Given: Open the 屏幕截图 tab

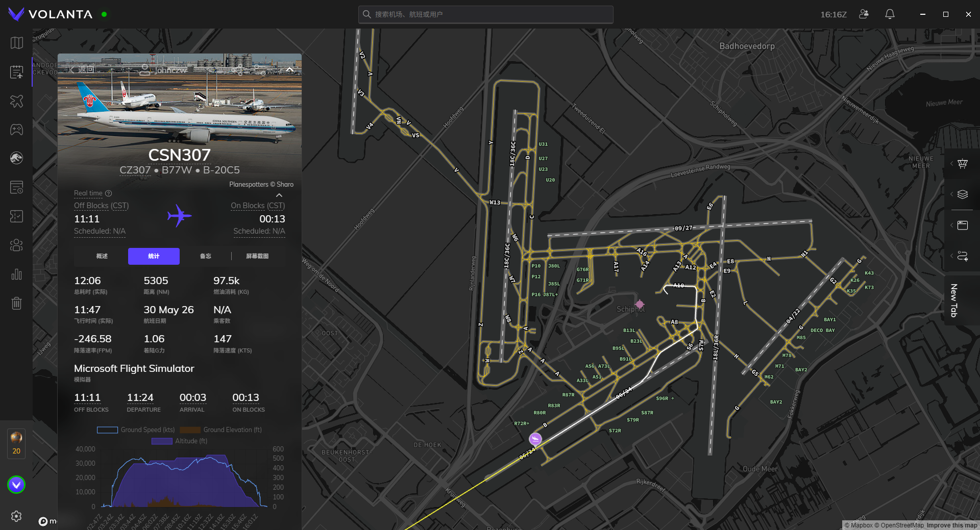Looking at the screenshot, I should tap(257, 256).
